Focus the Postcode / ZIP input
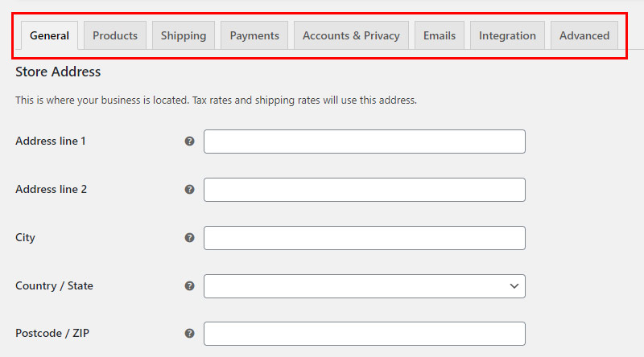Viewport: 644px width, 357px height. pyautogui.click(x=365, y=334)
